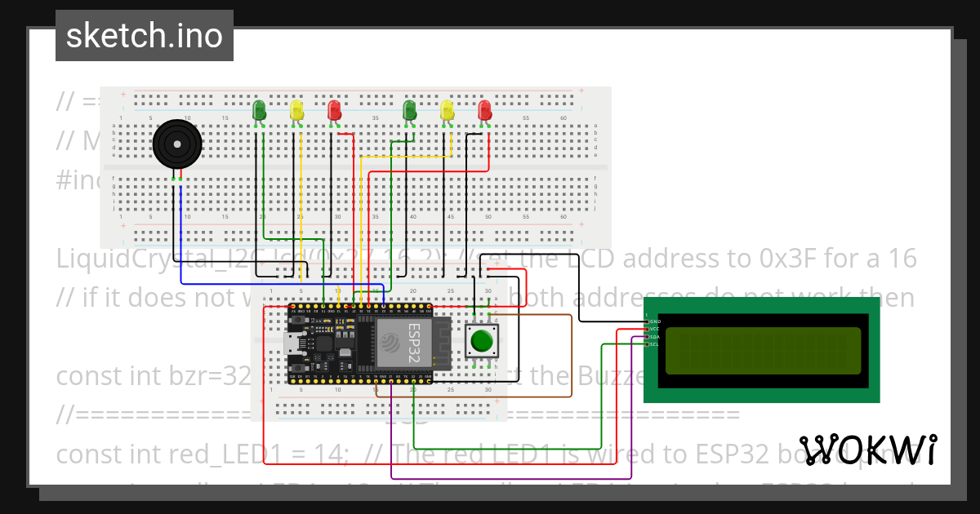
Task: Click the rightmost red LED
Action: coord(483,109)
